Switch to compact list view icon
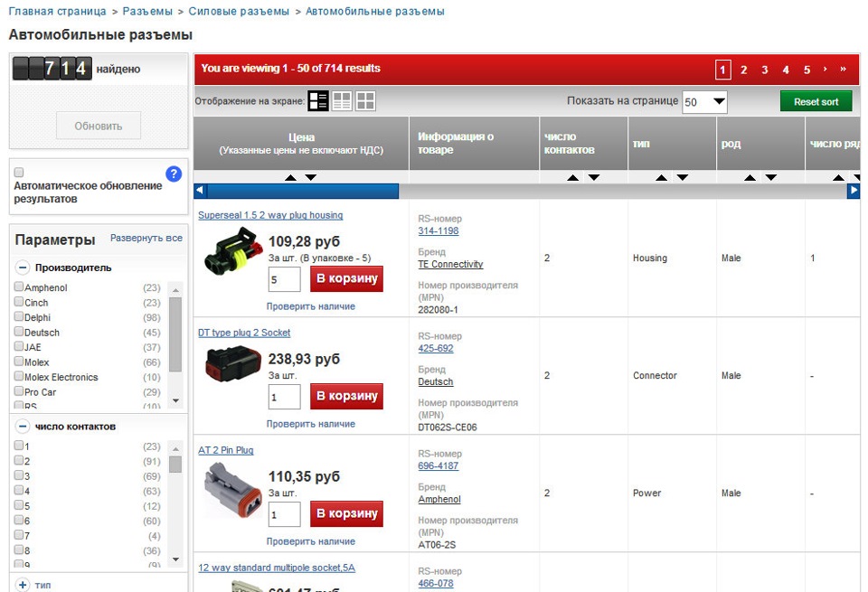This screenshot has width=868, height=592. (342, 100)
